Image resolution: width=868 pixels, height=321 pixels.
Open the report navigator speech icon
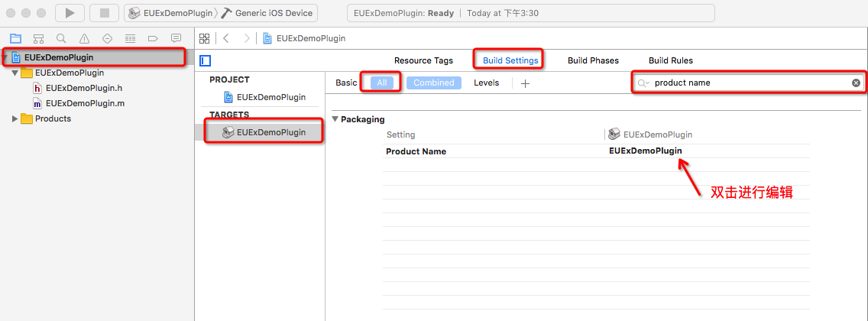[176, 38]
